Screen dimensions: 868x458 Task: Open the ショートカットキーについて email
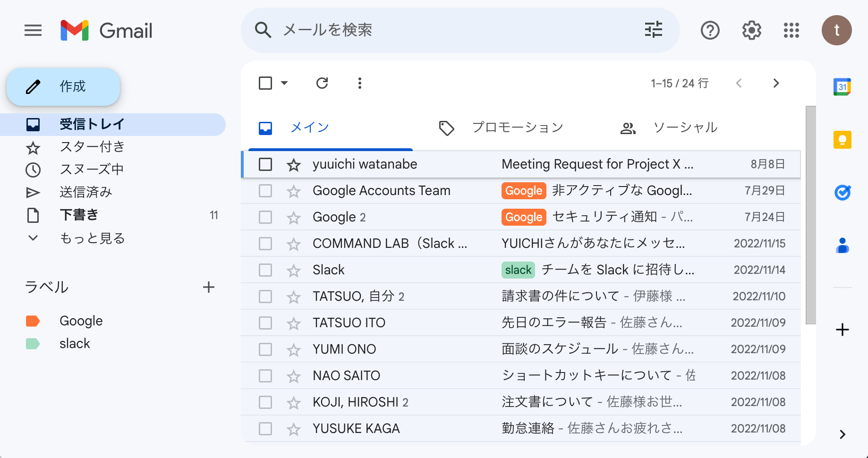(x=520, y=376)
